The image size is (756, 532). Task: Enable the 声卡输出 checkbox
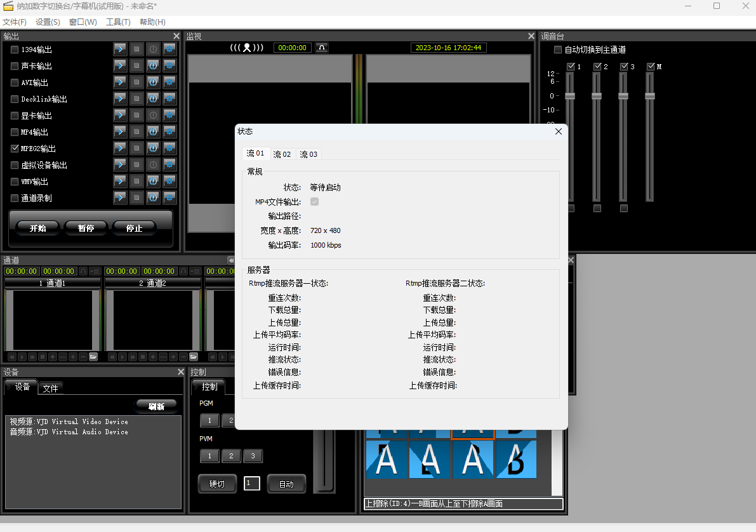pyautogui.click(x=15, y=65)
